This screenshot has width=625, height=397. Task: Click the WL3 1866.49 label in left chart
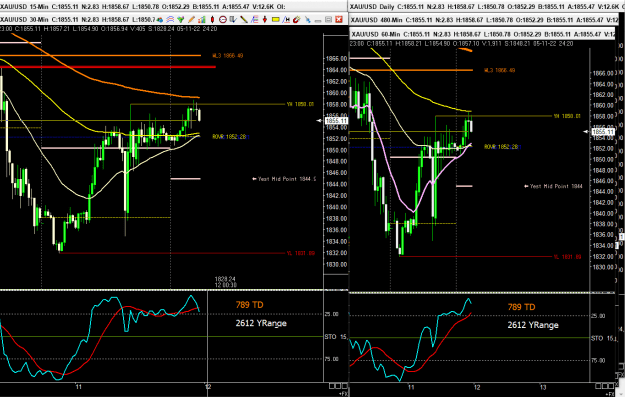[228, 56]
